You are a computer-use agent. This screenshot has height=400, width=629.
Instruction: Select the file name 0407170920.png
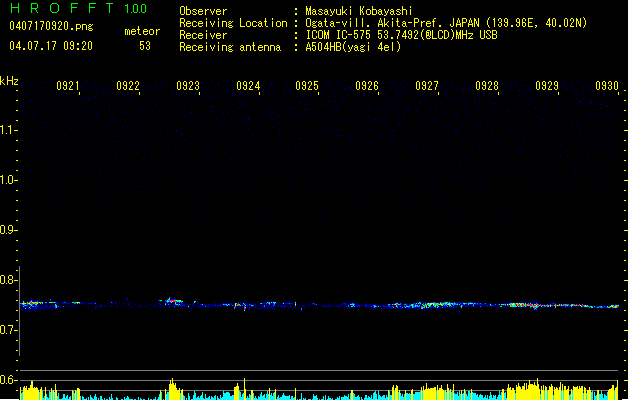[x=51, y=26]
